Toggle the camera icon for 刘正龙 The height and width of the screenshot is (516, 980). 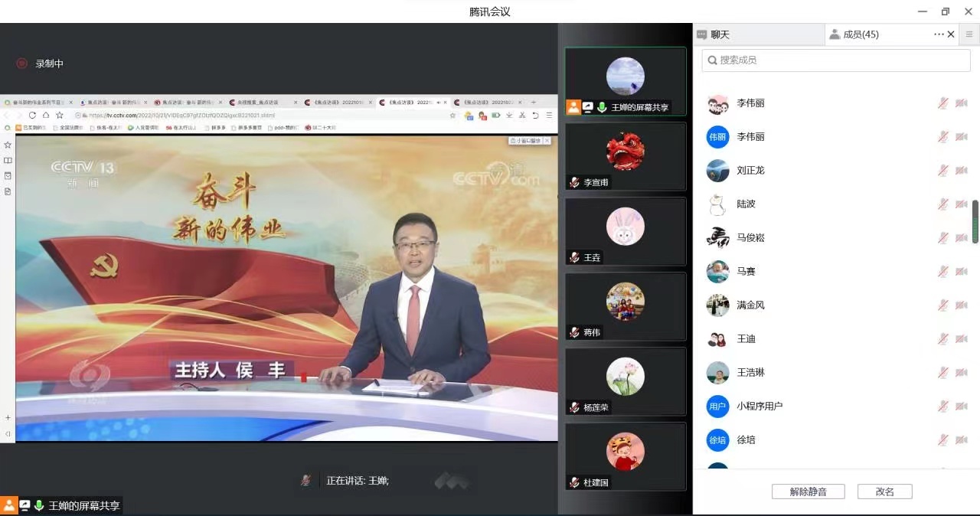[962, 170]
